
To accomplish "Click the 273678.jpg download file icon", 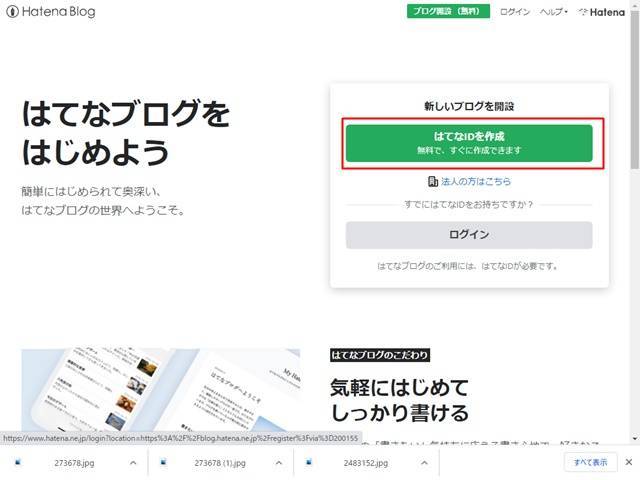I will tap(18, 462).
